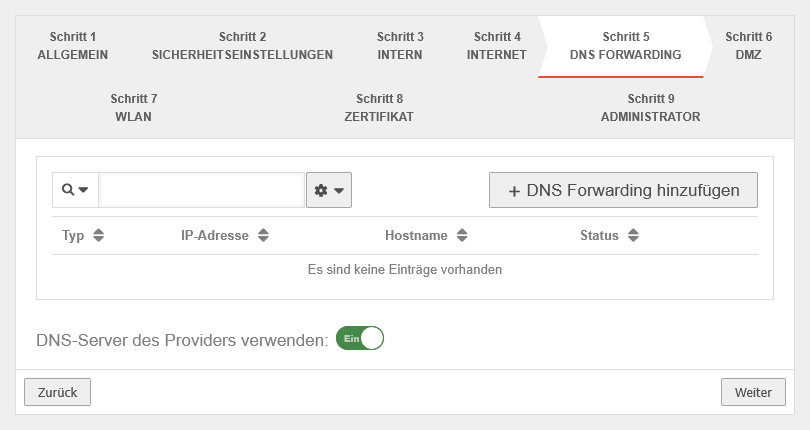The height and width of the screenshot is (430, 810).
Task: Sort table by Typ column arrows
Action: [x=99, y=236]
